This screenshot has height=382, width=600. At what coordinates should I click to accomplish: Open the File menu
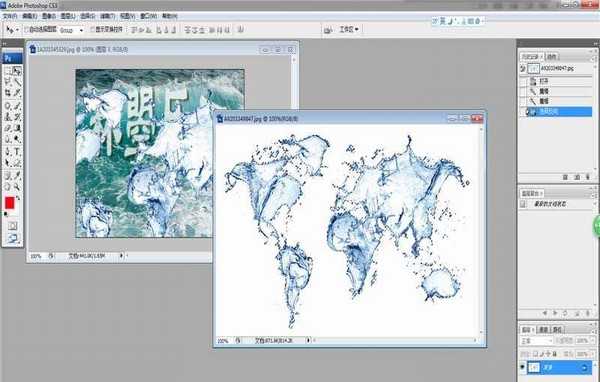10,16
